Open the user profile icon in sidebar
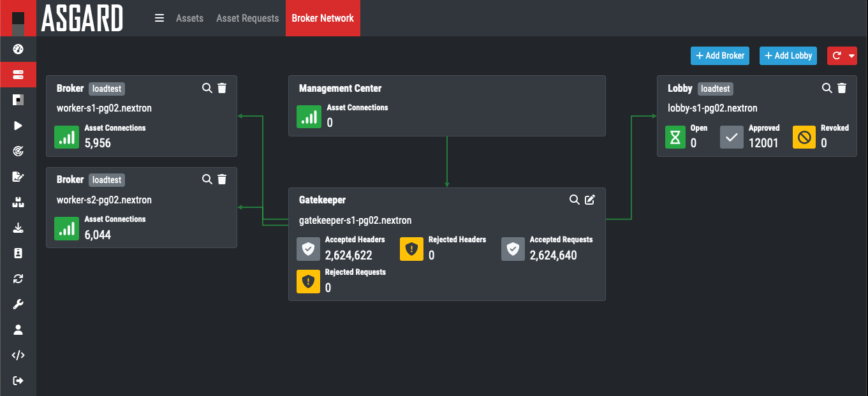The height and width of the screenshot is (396, 868). [18, 330]
